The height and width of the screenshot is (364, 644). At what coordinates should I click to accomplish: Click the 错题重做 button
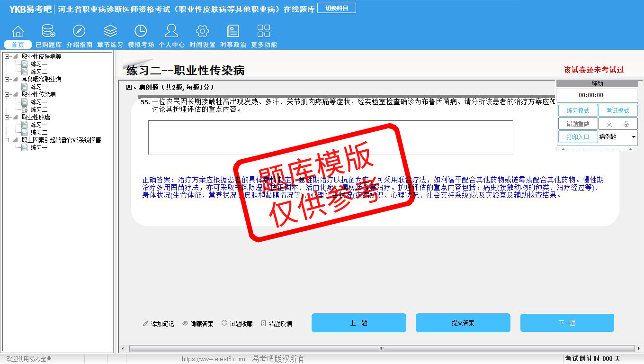578,124
